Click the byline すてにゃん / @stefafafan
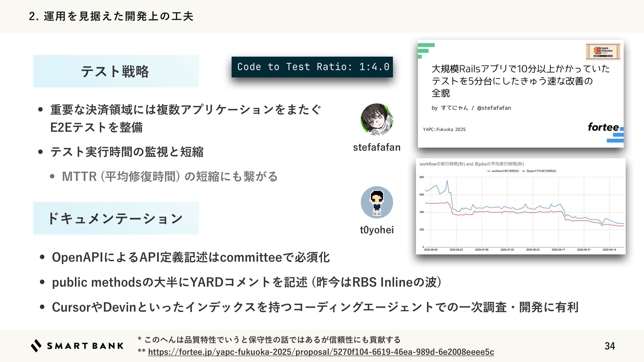 471,108
